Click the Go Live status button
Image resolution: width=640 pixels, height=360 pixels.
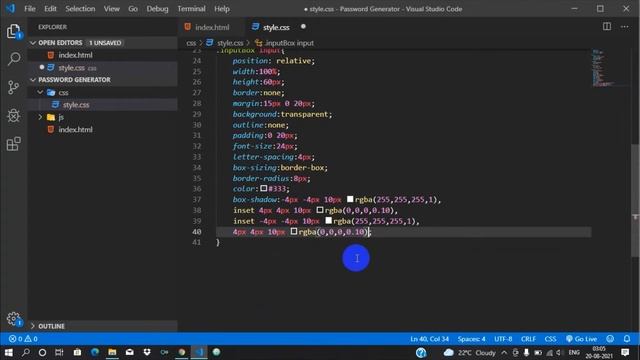pos(581,339)
